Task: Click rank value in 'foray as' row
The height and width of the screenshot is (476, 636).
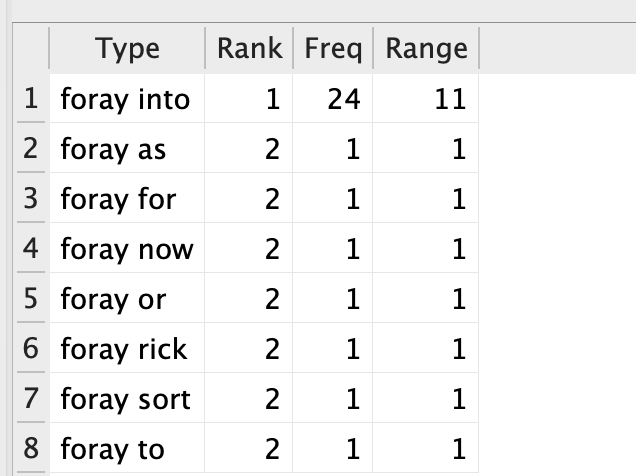Action: tap(272, 149)
